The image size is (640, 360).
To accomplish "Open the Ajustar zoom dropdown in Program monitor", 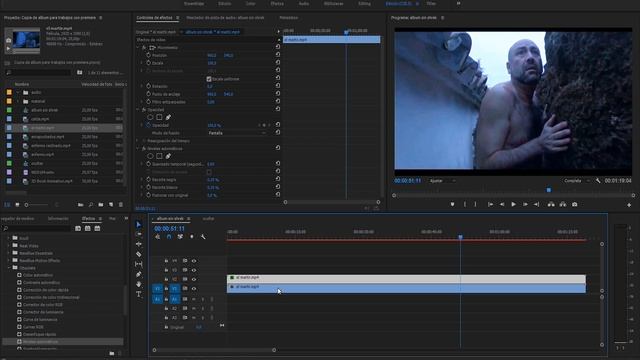I will point(442,180).
